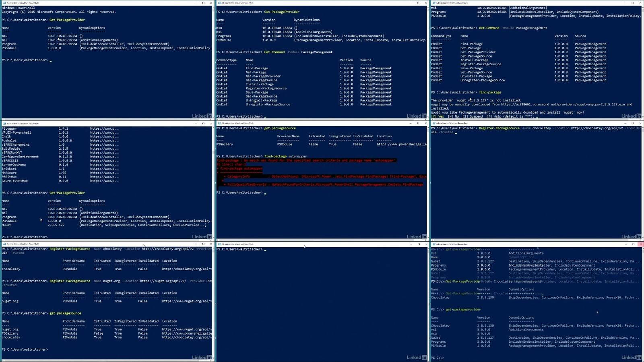Image resolution: width=644 pixels, height=362 pixels.
Task: Click the red 'No match was found' error line
Action: pyautogui.click(x=307, y=160)
